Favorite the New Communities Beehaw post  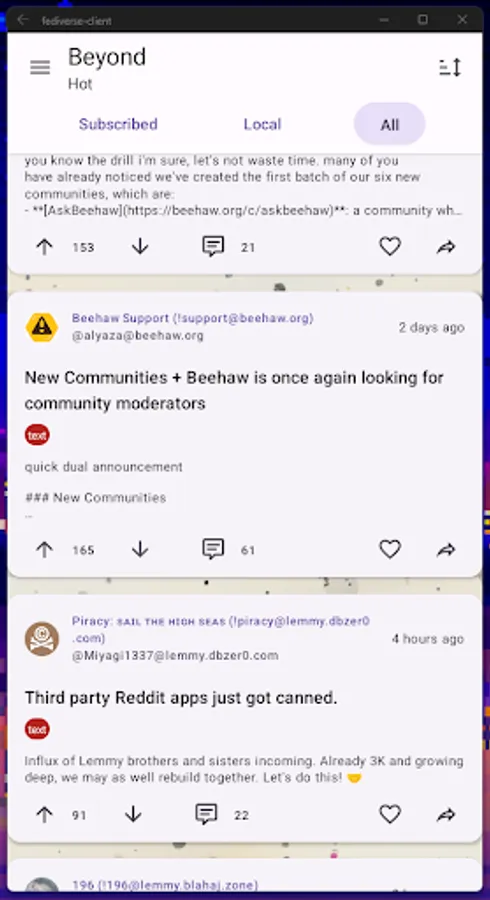[390, 549]
